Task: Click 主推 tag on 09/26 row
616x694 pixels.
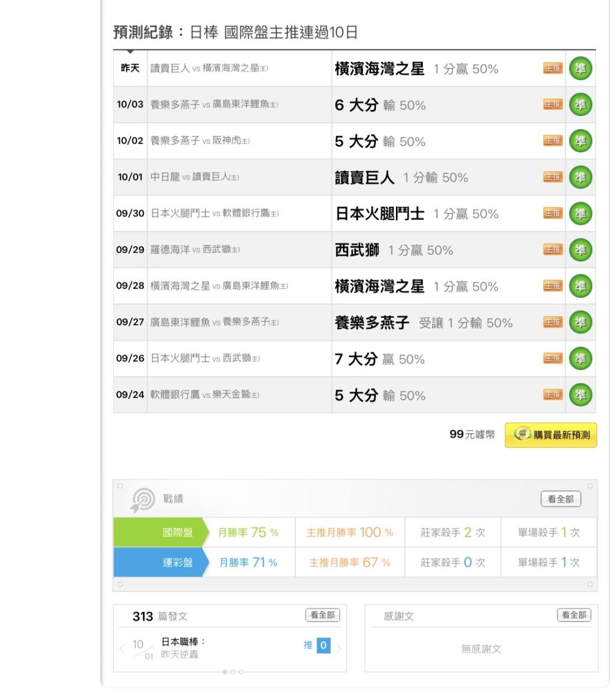Action: click(552, 358)
